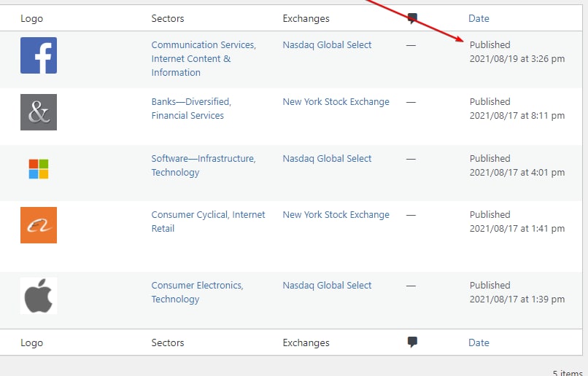588x376 pixels.
Task: Click the Date link in table footer
Action: pyautogui.click(x=479, y=342)
